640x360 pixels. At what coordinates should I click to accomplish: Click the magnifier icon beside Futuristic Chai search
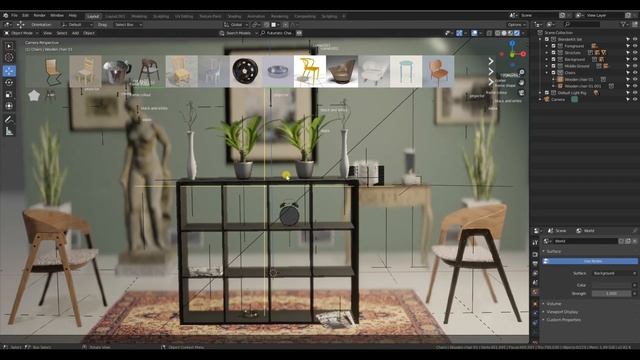(x=262, y=33)
